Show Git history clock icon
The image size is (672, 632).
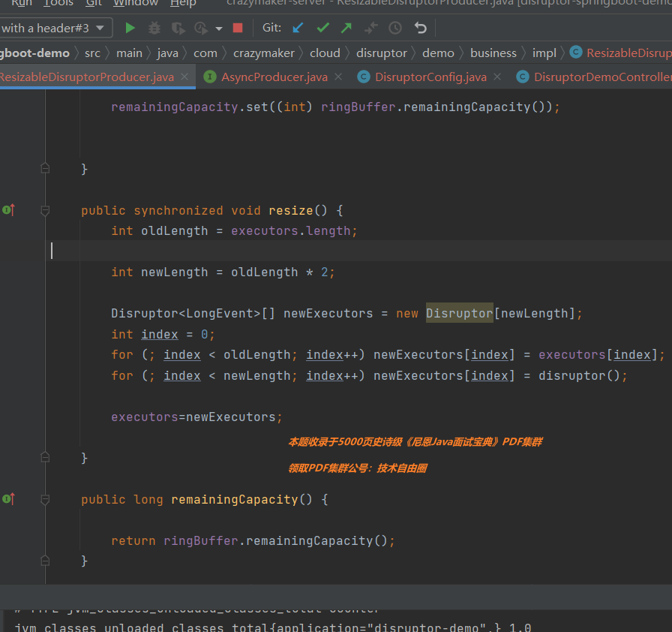[395, 28]
